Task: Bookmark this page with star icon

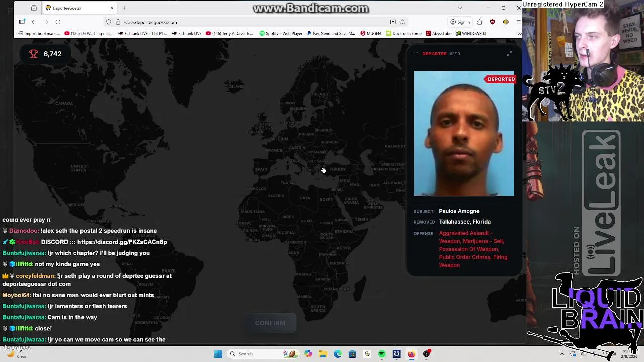Action: (403, 22)
